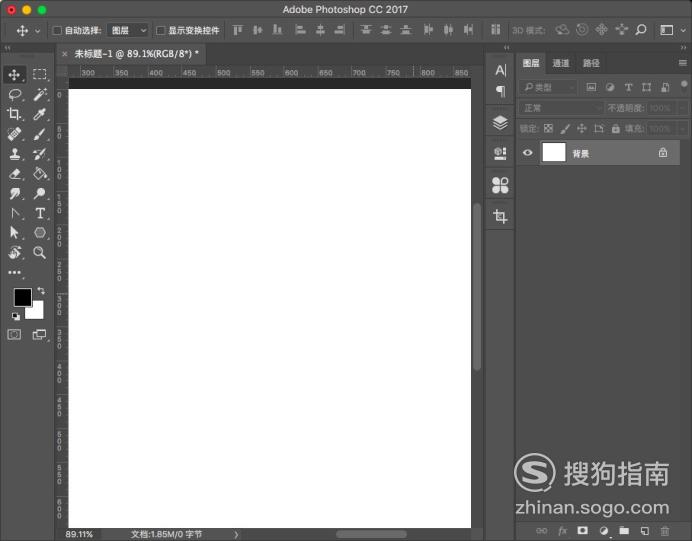Toggle type layer filter icon
The width and height of the screenshot is (692, 541).
point(628,87)
